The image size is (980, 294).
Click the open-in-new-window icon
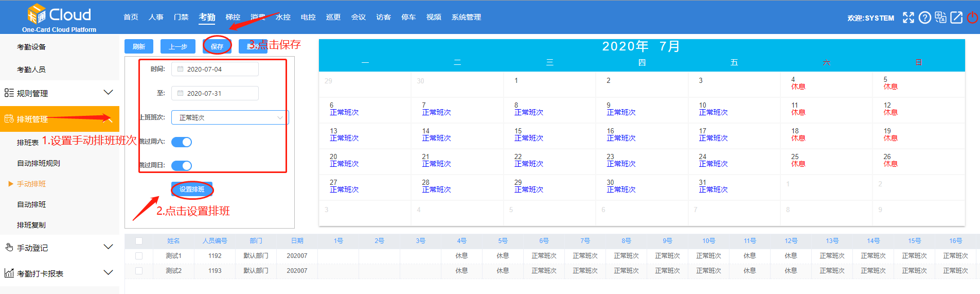(956, 18)
